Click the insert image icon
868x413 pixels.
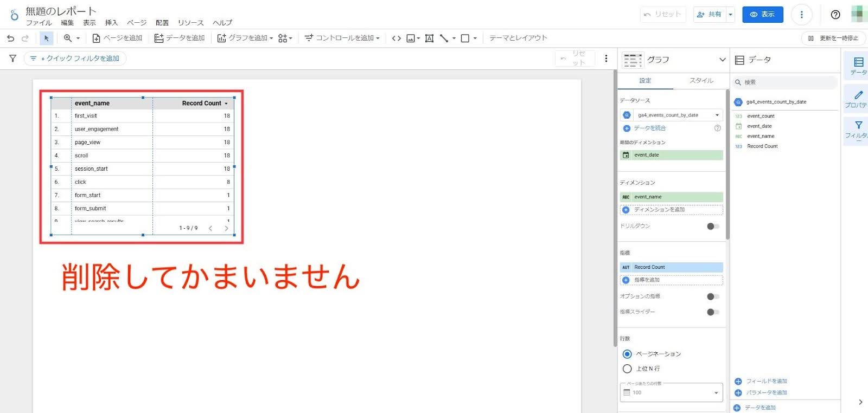pos(411,38)
